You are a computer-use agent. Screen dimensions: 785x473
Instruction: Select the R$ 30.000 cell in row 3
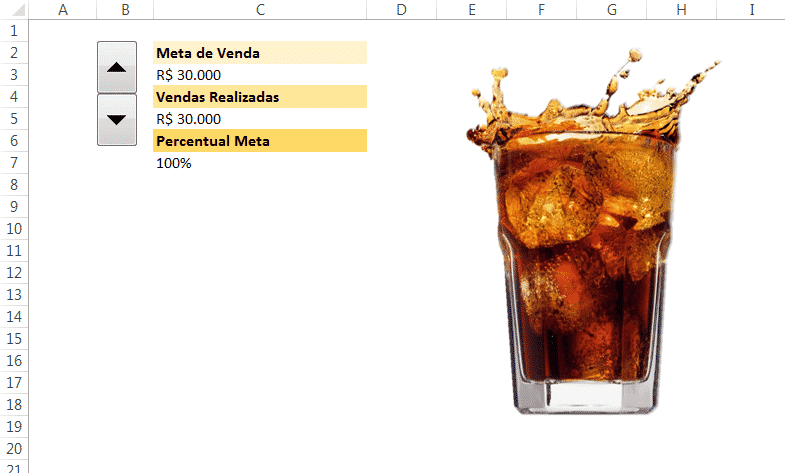pos(260,75)
